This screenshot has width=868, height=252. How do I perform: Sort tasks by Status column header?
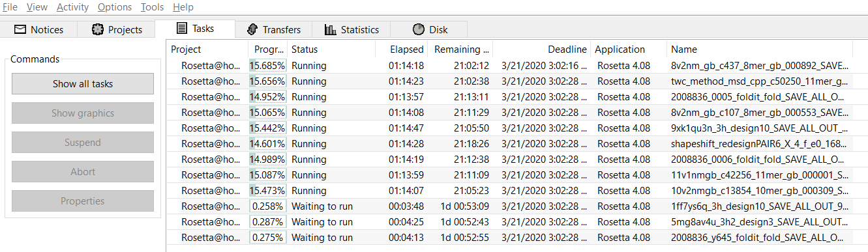pyautogui.click(x=331, y=49)
